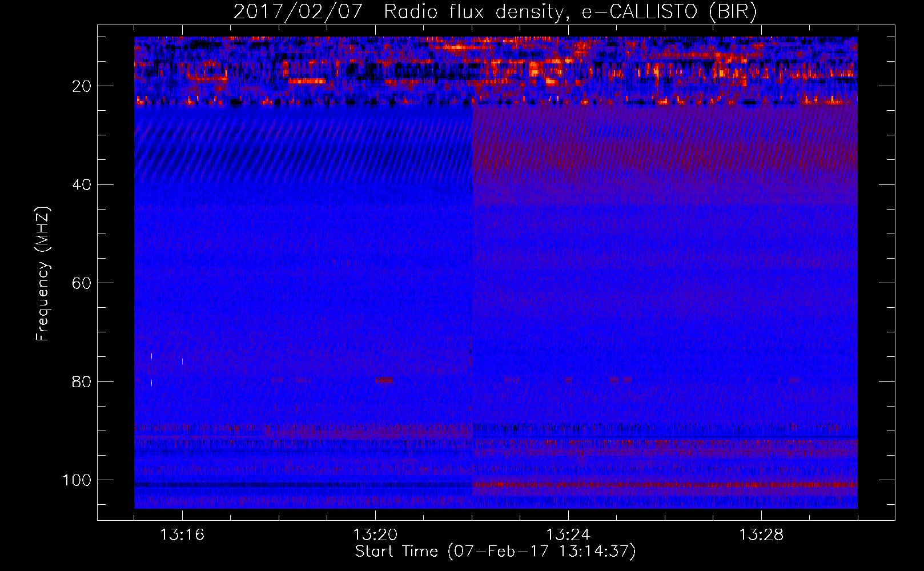
Task: Click the "60" frequency tick label
Action: click(x=82, y=283)
